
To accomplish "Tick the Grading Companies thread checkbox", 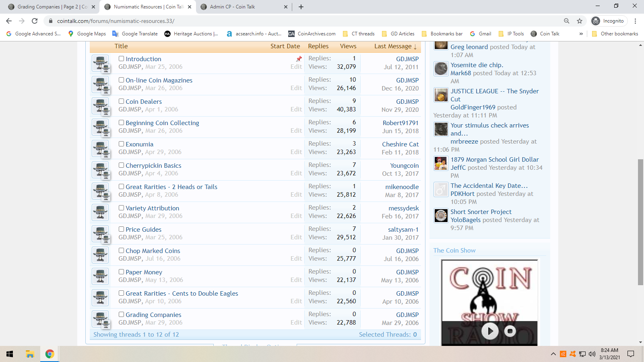I will pos(121,315).
